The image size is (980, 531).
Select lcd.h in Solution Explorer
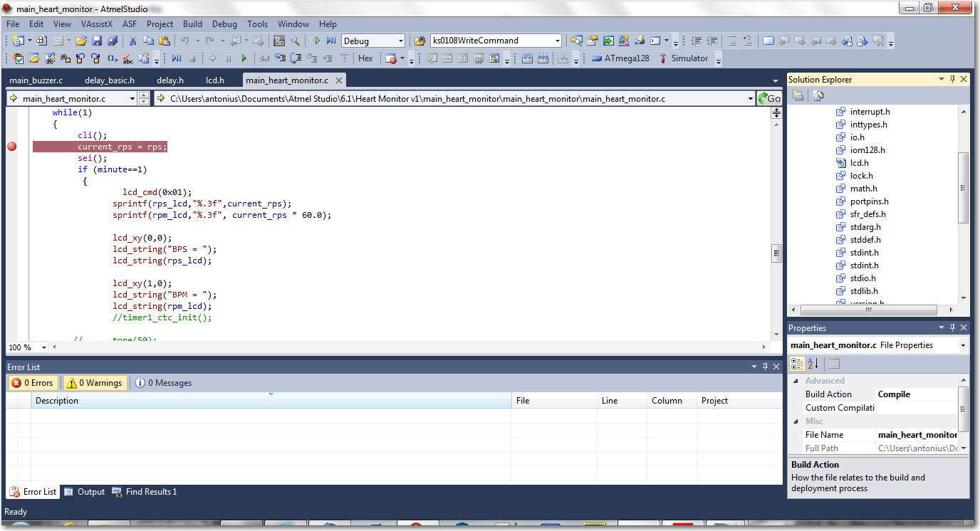pos(859,163)
